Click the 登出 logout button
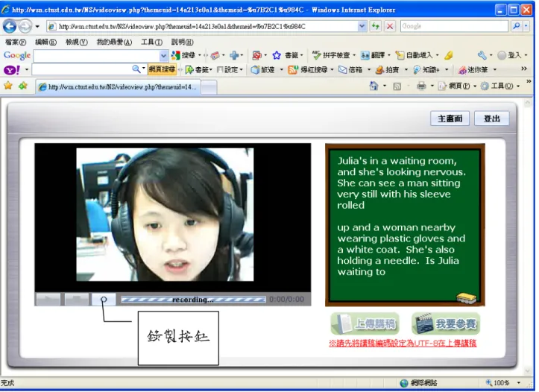The width and height of the screenshot is (539, 392). point(492,119)
